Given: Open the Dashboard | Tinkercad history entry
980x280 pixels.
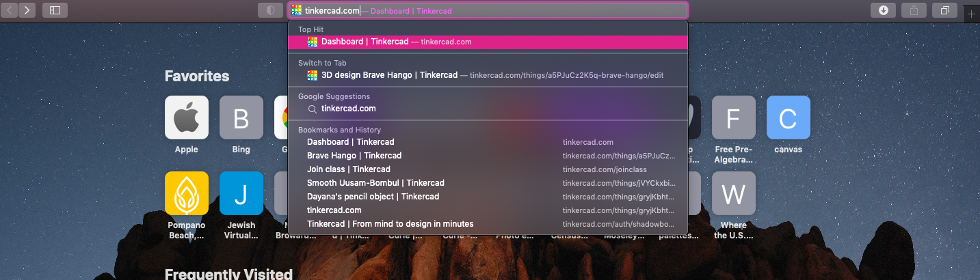Looking at the screenshot, I should tap(488, 142).
